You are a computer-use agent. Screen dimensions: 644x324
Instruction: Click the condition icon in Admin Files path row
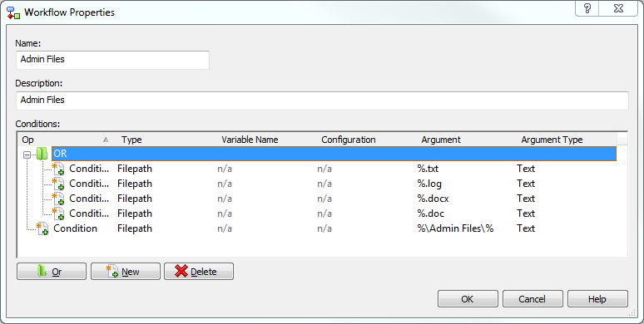(x=42, y=228)
